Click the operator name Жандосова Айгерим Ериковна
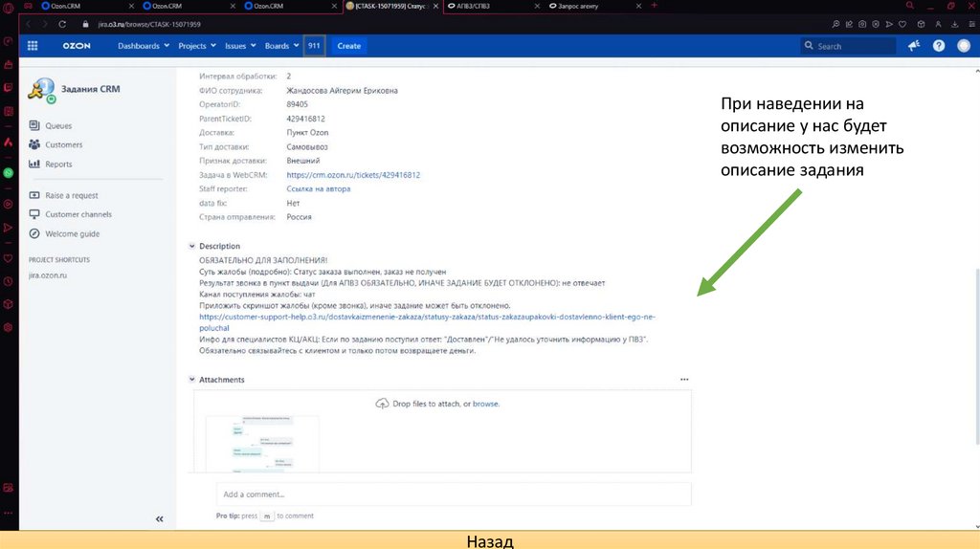 coord(342,91)
